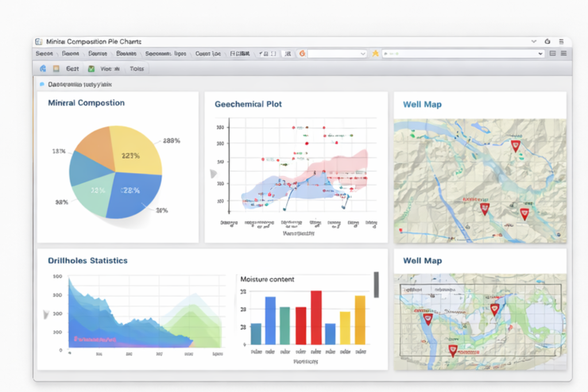Toggle the list view button in the toolbar row

pyautogui.click(x=564, y=53)
